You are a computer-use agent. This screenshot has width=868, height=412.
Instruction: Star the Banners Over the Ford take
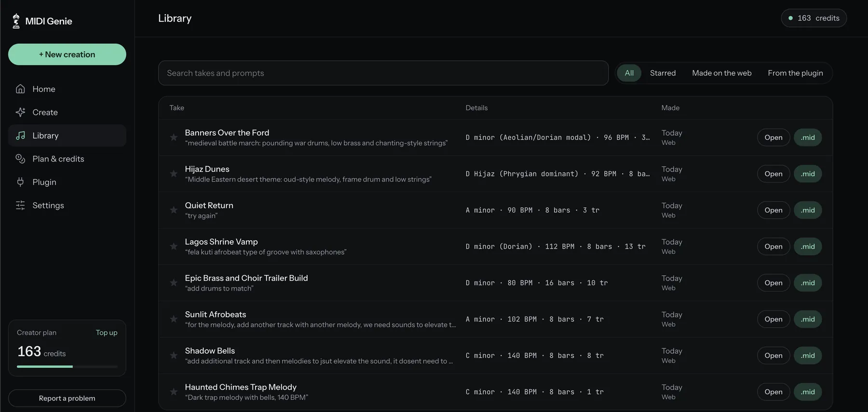click(x=174, y=137)
